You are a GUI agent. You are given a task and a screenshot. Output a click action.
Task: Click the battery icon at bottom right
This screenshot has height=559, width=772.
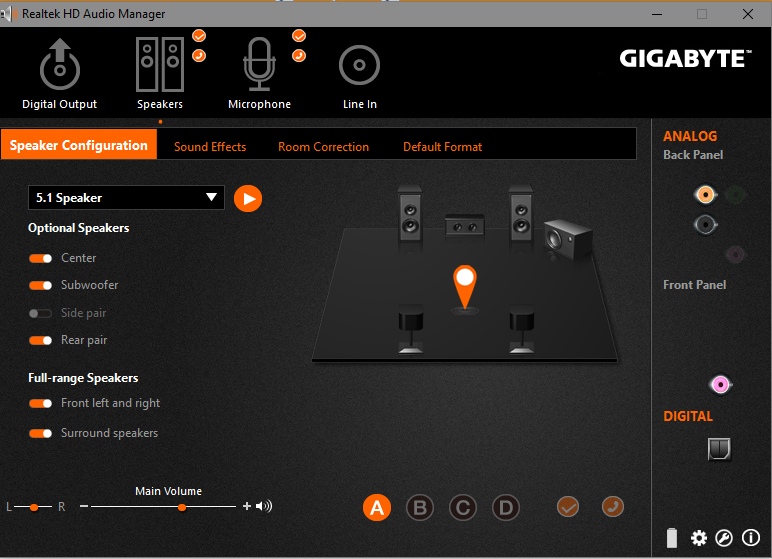tap(672, 538)
